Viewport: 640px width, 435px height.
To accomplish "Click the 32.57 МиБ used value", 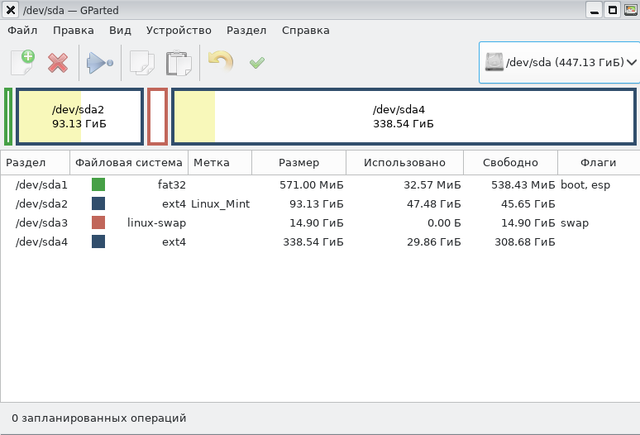I will pos(432,185).
